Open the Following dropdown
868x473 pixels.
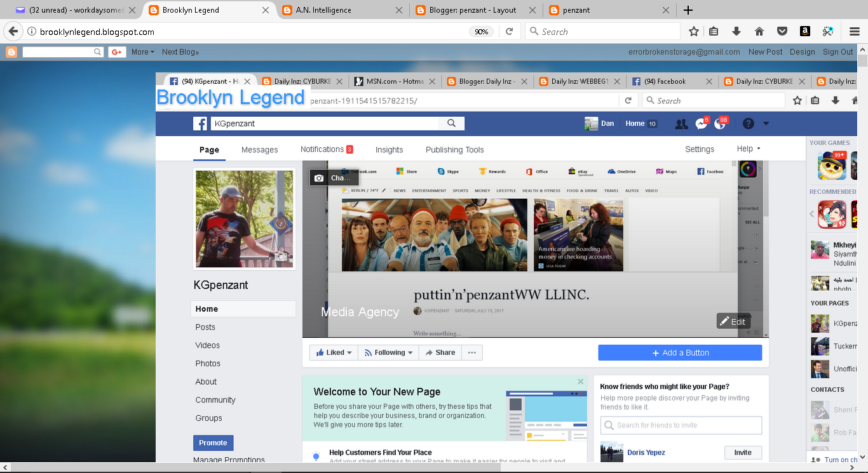388,352
